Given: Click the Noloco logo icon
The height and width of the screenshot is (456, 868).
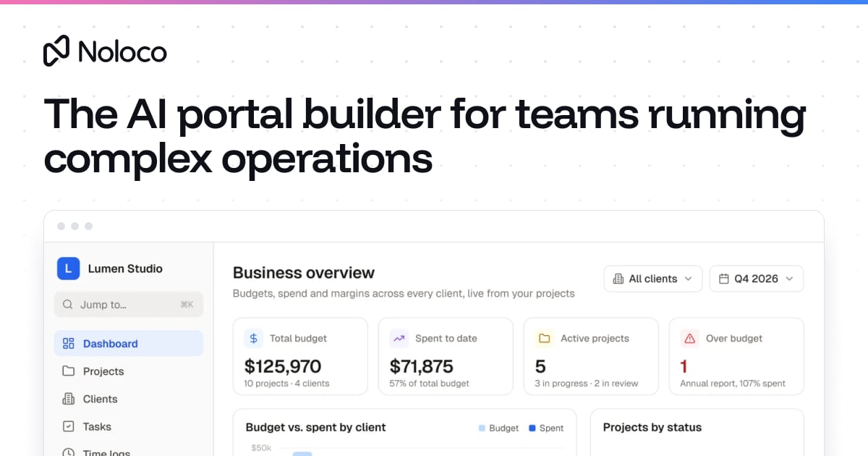Looking at the screenshot, I should click(x=56, y=51).
